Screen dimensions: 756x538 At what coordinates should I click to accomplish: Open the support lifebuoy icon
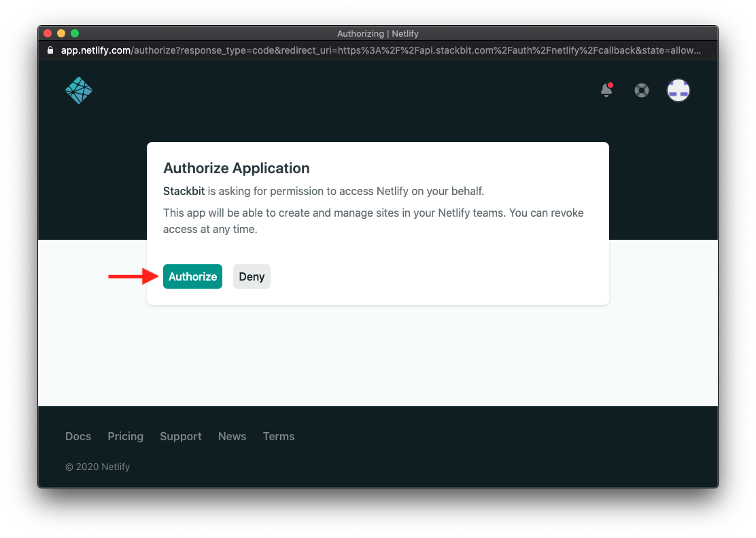click(x=641, y=90)
